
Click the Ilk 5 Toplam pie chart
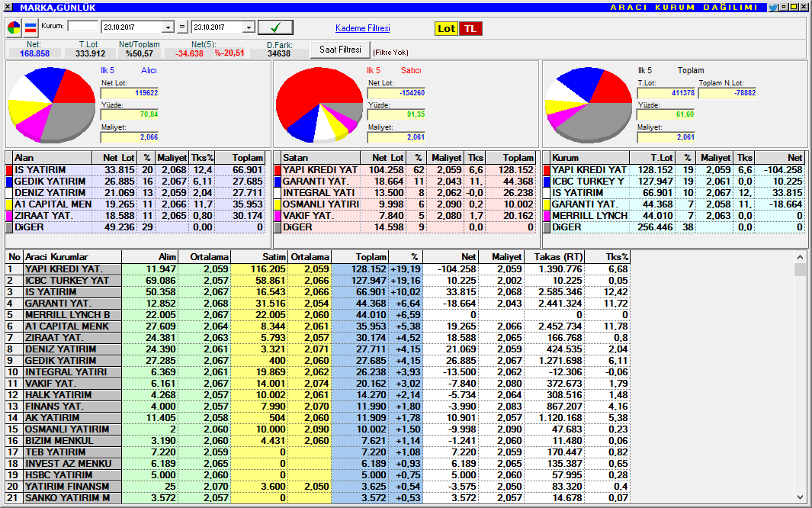coord(589,104)
